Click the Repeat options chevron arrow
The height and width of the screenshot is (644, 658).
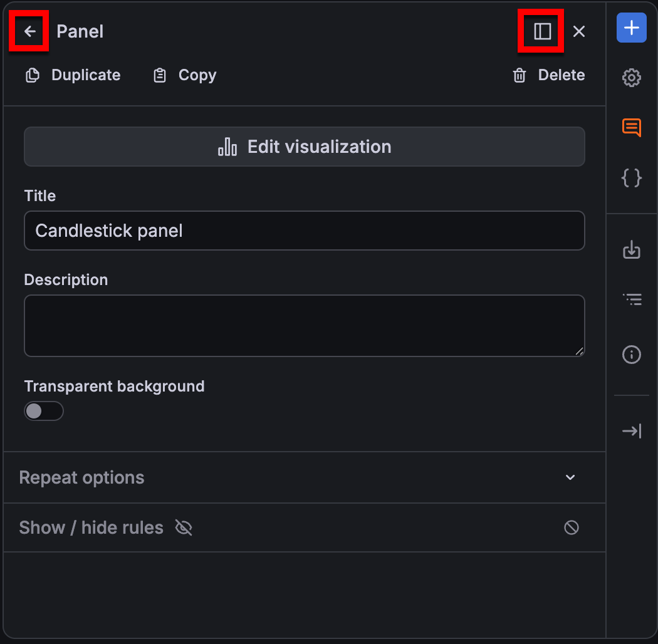(x=570, y=477)
